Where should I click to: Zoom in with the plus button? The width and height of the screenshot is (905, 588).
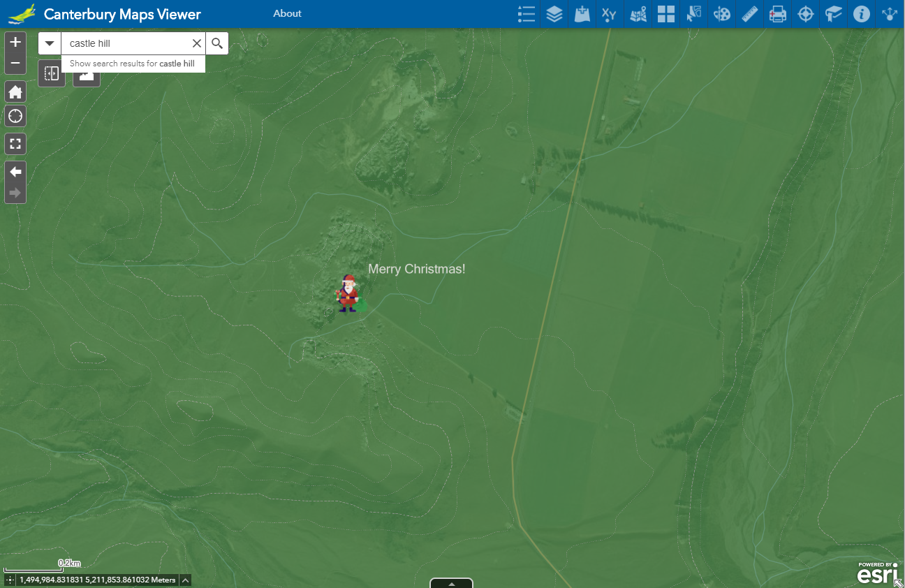tap(15, 43)
